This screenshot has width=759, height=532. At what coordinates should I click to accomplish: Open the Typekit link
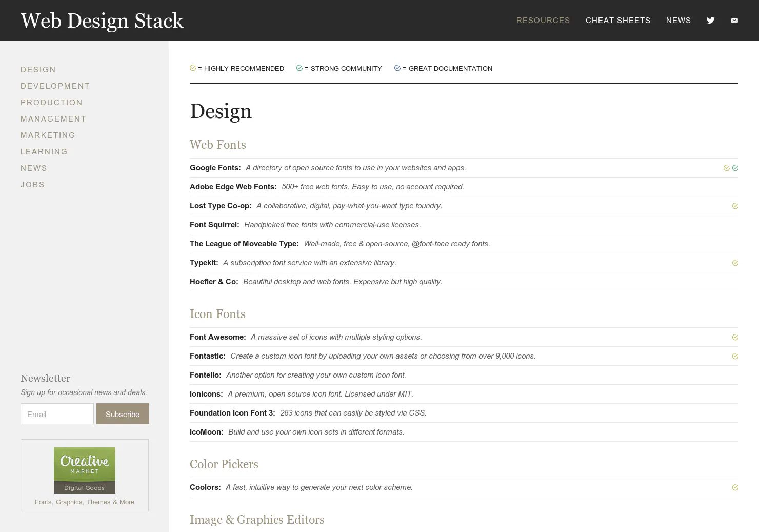(204, 263)
